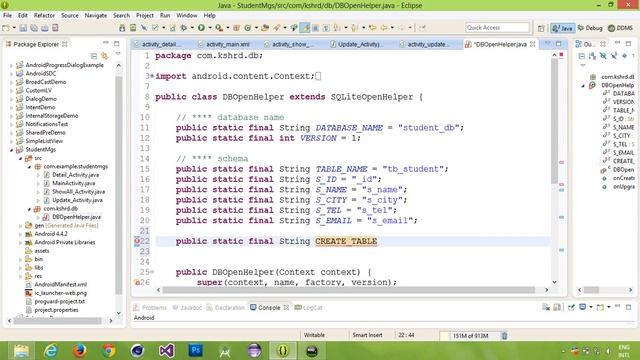Click the editor horizontal scrollbar
The image size is (640, 360).
point(349,290)
